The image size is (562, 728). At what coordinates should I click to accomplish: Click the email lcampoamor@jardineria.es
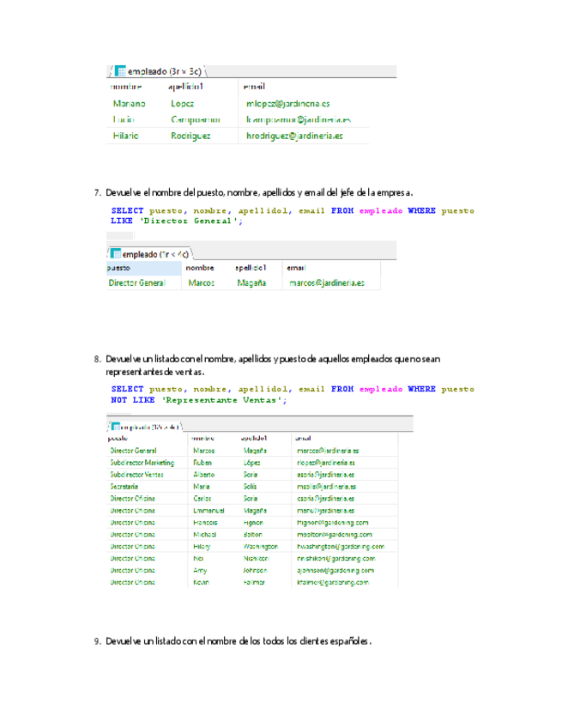click(x=299, y=120)
